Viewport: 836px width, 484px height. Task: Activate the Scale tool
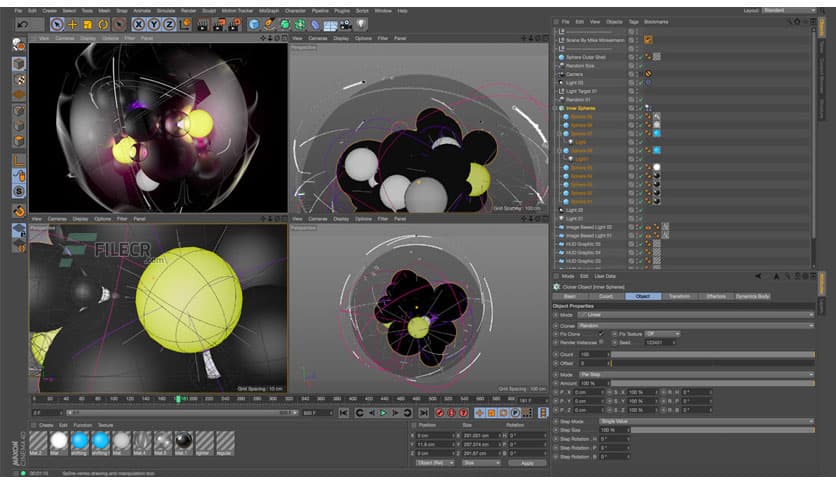[88, 25]
